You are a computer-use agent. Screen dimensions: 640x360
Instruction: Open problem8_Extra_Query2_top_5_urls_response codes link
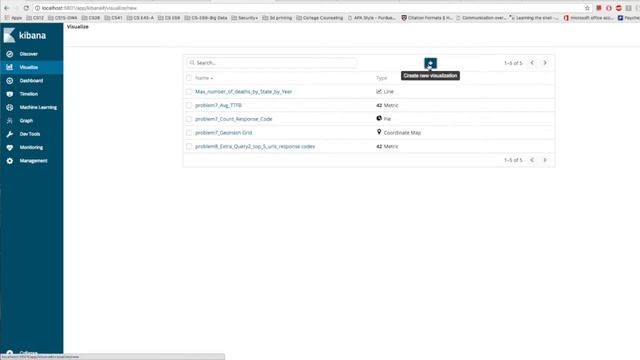(x=255, y=147)
